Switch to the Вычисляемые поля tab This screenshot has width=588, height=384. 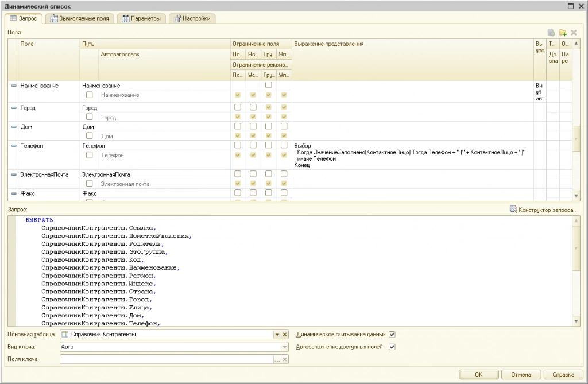(x=80, y=18)
